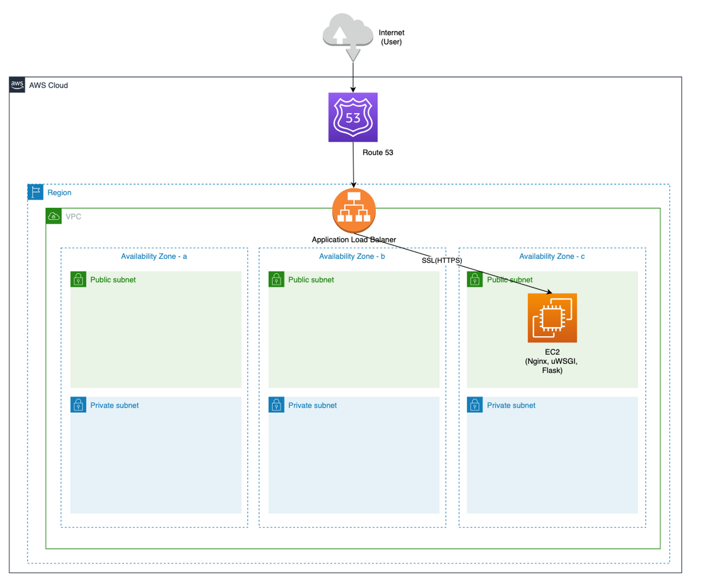714x588 pixels.
Task: Select the 'AWS Cloud' label
Action: [49, 85]
